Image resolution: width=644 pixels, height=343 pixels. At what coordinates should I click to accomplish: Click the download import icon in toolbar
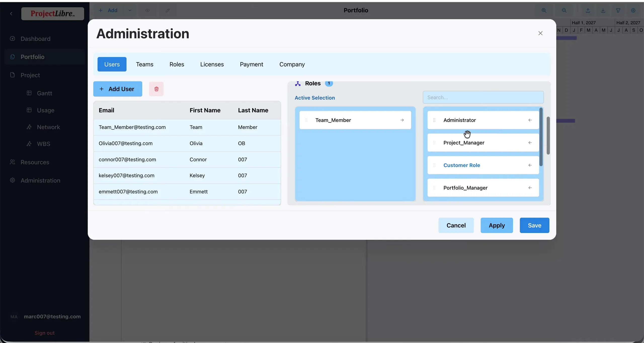coord(603,10)
